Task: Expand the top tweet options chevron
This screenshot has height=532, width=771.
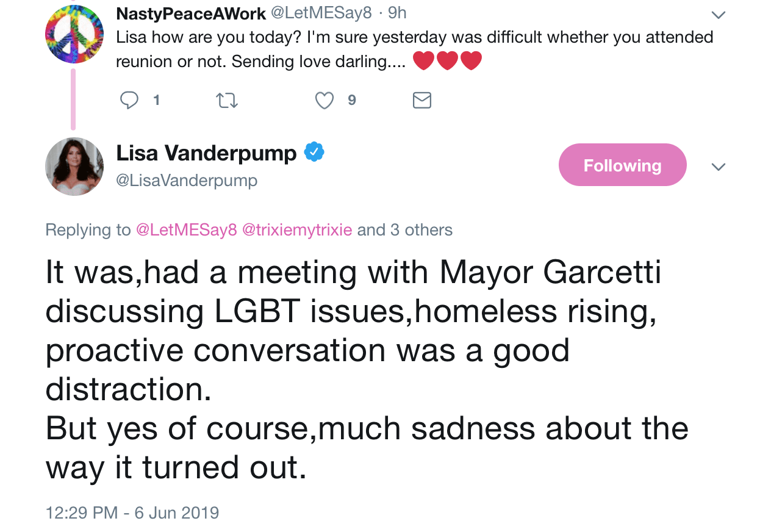Action: (719, 15)
